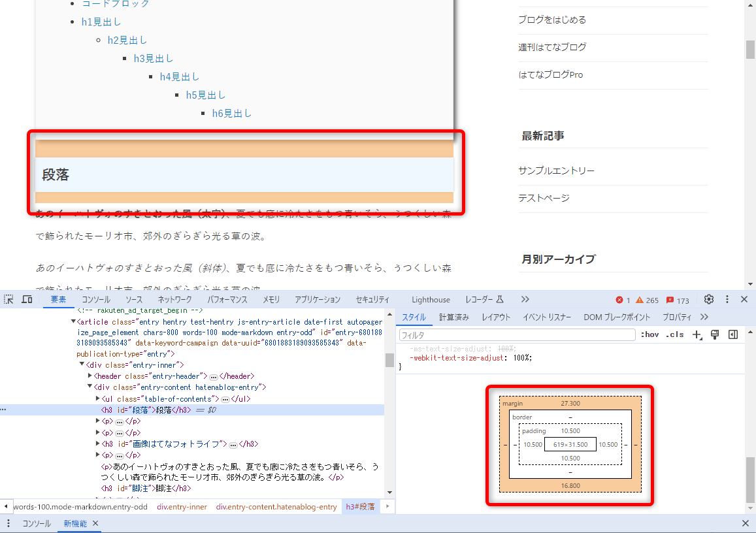Select the DOM ブレークポイント sub-tab
The image size is (756, 533).
point(617,317)
